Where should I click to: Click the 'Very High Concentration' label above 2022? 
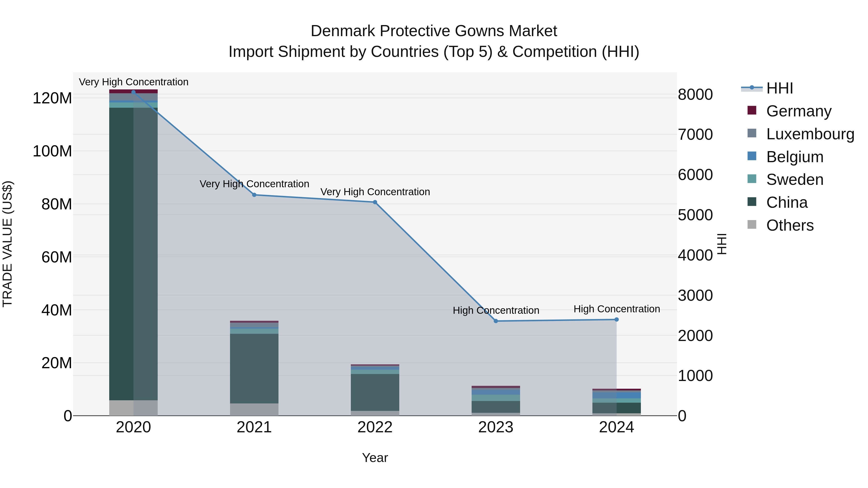(375, 192)
